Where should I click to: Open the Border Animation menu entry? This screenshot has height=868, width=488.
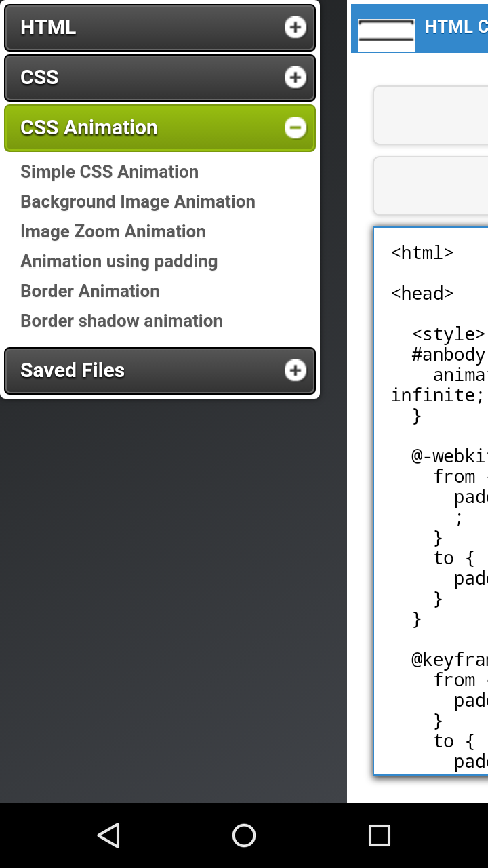tap(90, 291)
